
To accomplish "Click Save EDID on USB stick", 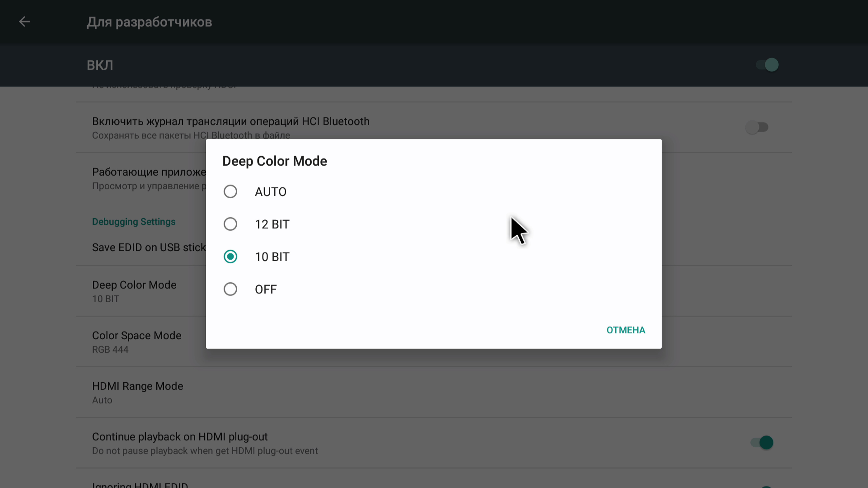I will click(148, 248).
